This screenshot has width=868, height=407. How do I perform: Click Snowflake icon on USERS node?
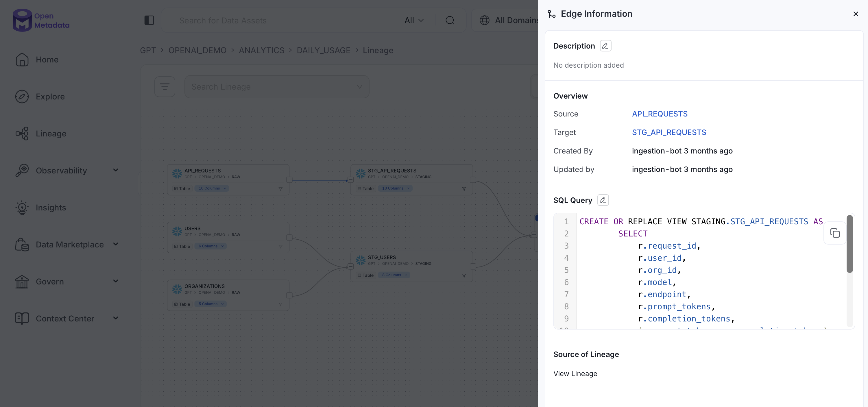[x=177, y=231]
